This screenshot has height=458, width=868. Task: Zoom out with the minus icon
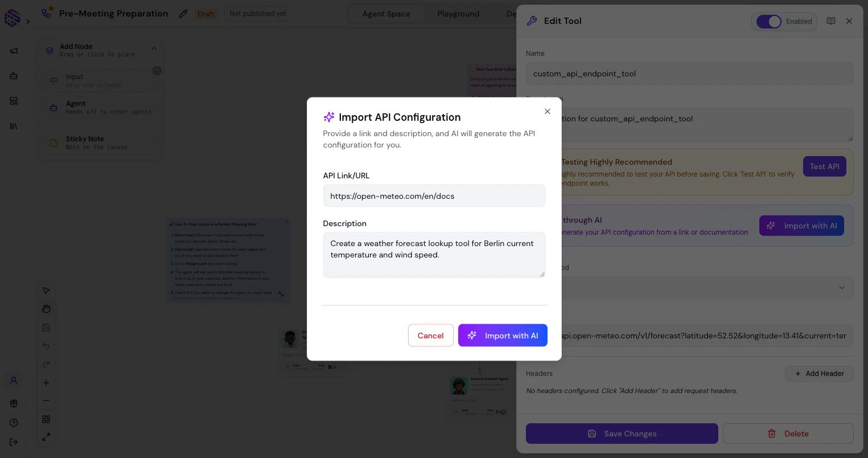46,400
